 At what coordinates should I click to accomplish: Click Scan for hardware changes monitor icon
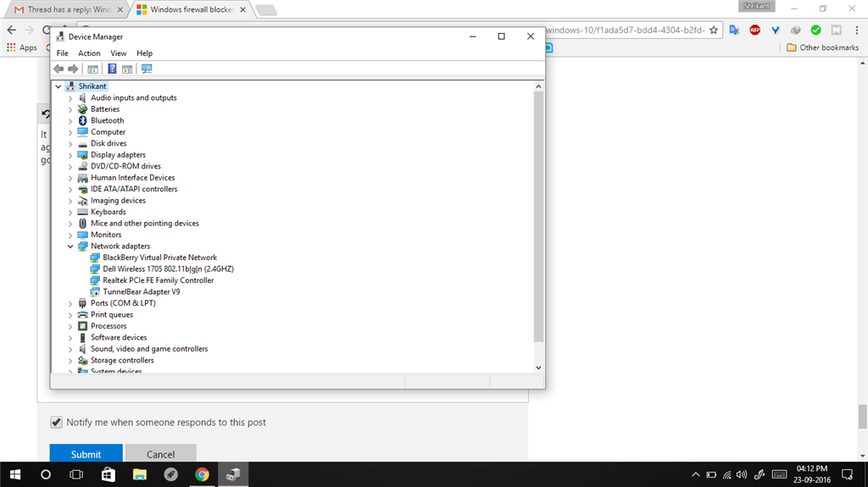[x=147, y=69]
